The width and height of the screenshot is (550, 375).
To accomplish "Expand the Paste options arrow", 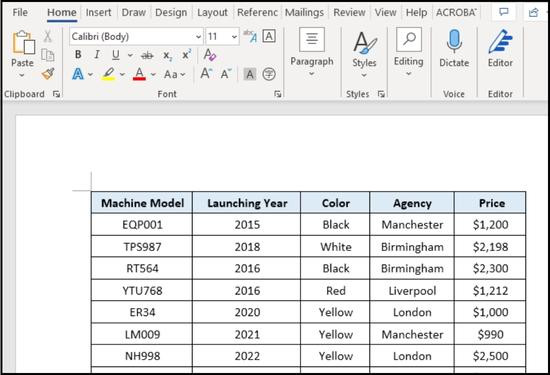I will (22, 75).
